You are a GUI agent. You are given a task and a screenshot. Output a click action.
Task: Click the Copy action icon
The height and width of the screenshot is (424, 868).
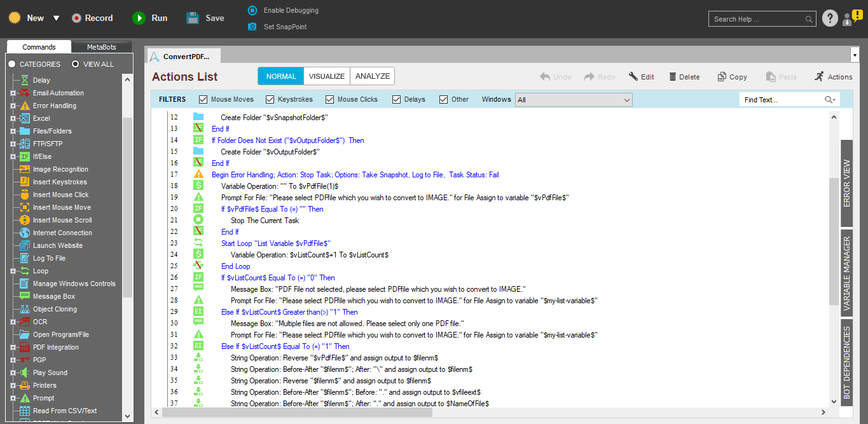coord(722,77)
